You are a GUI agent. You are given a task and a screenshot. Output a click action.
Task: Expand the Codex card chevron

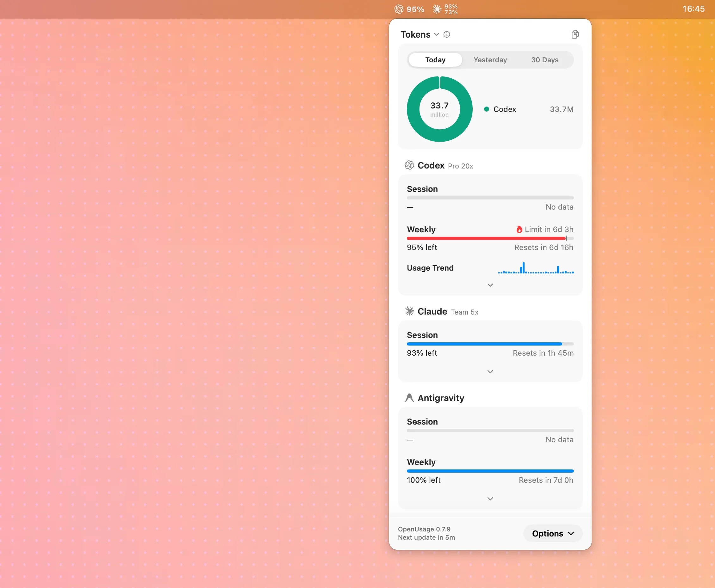point(490,285)
